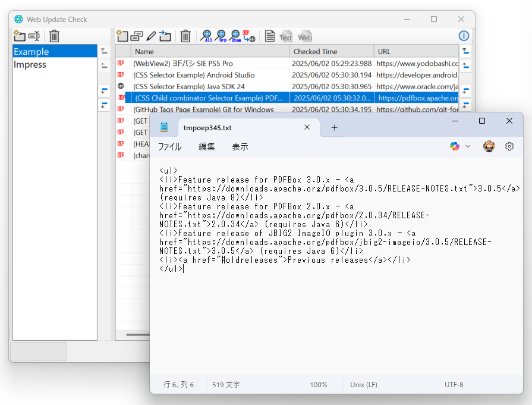Click the check All magnifier icon
Viewport: 532px width, 405px height.
point(206,36)
